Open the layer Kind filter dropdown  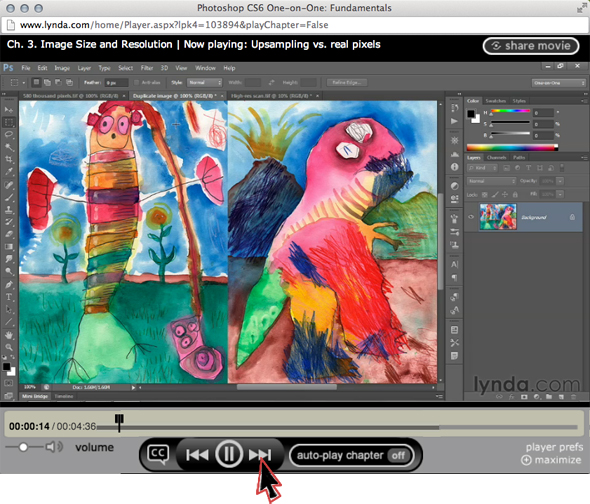(x=482, y=168)
